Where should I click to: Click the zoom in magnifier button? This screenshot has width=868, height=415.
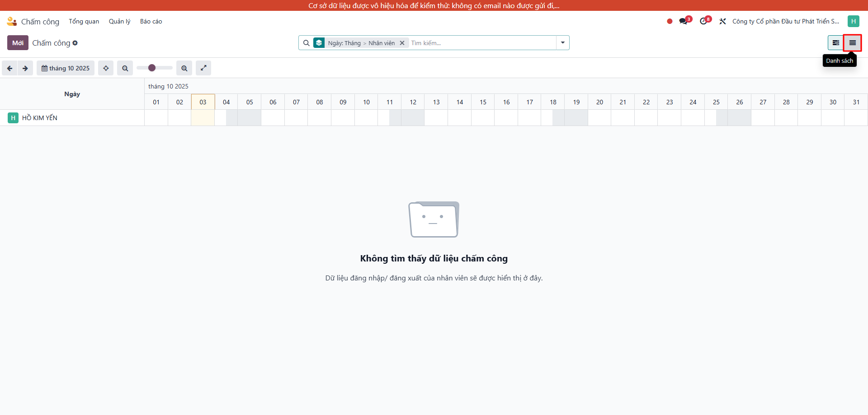[x=184, y=68]
